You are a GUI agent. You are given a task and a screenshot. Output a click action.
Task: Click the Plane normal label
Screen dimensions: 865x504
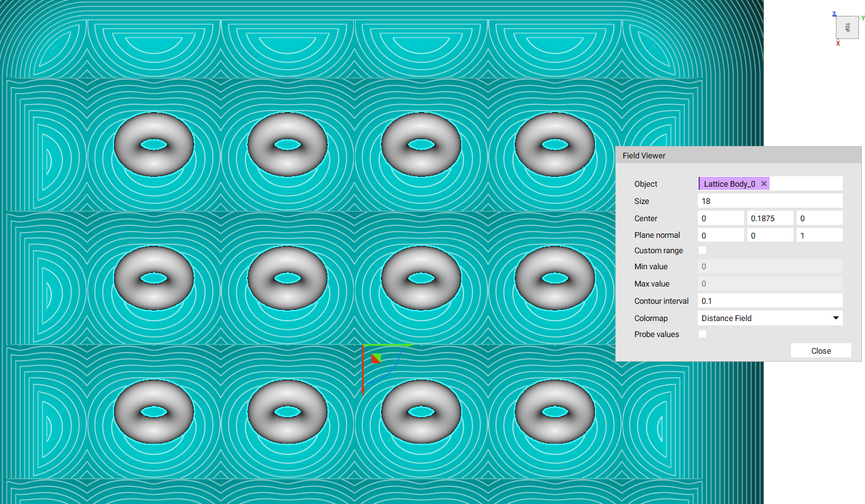[657, 235]
